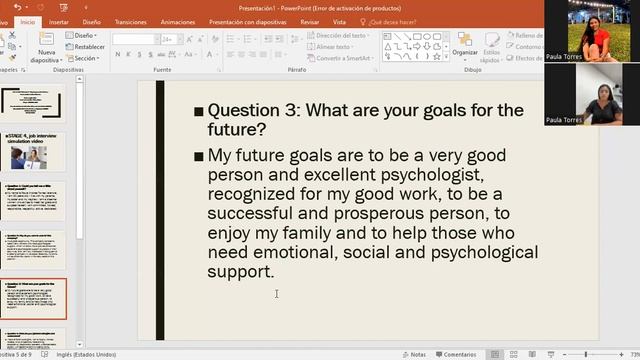Select the star shape in the gallery
The height and width of the screenshot is (360, 640).
[437, 57]
